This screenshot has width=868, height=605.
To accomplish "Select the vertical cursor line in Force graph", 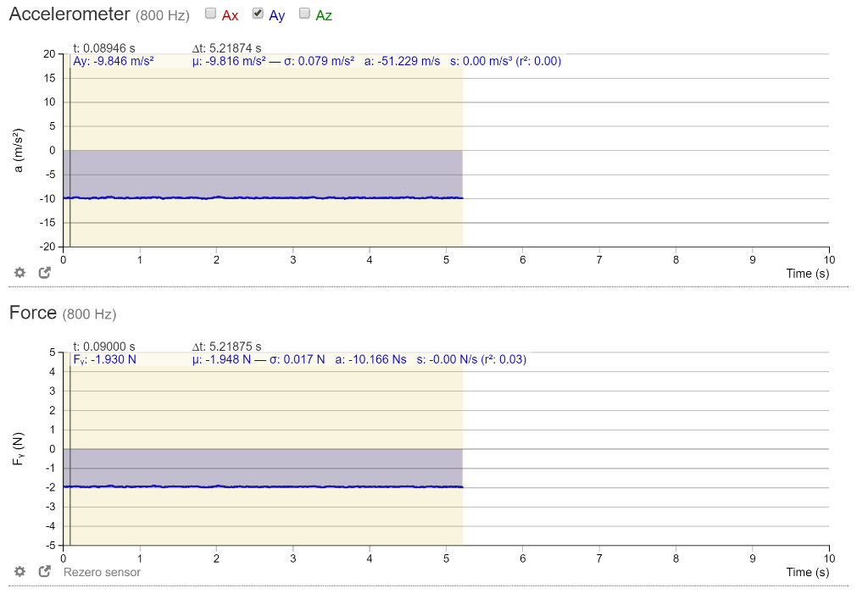I will (x=70, y=449).
